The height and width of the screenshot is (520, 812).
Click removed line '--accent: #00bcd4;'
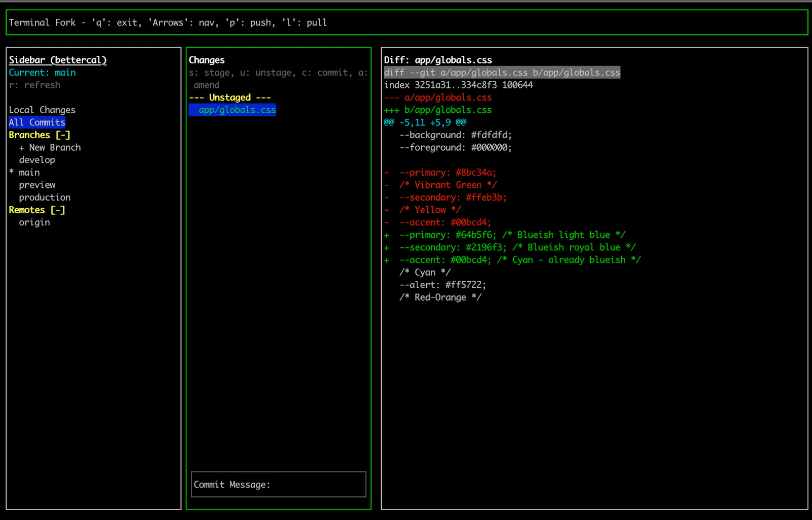(438, 222)
